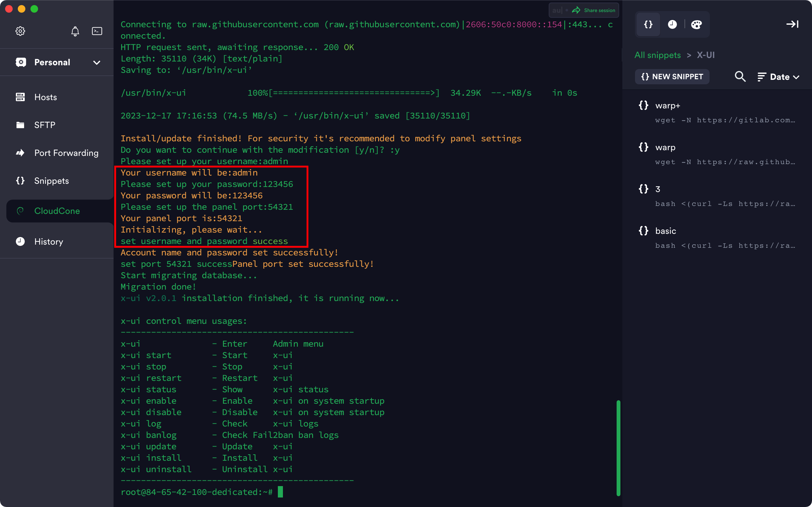Open the color theme palette icon

[696, 24]
